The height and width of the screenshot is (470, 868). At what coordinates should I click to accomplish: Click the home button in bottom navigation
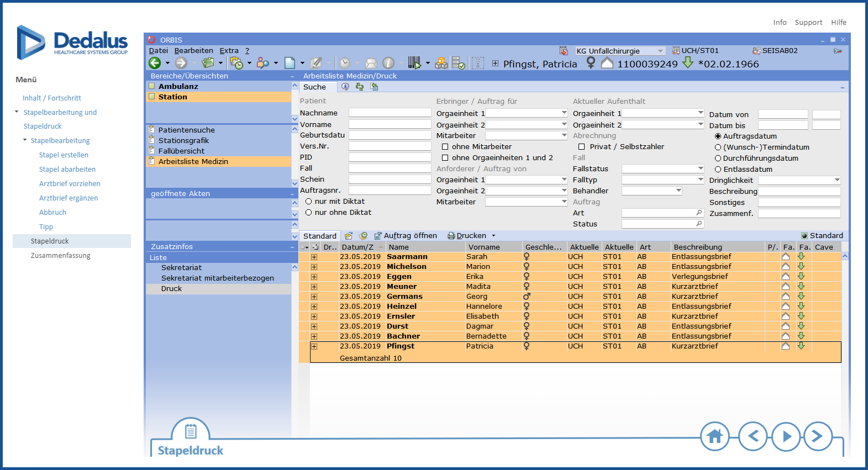click(x=714, y=436)
